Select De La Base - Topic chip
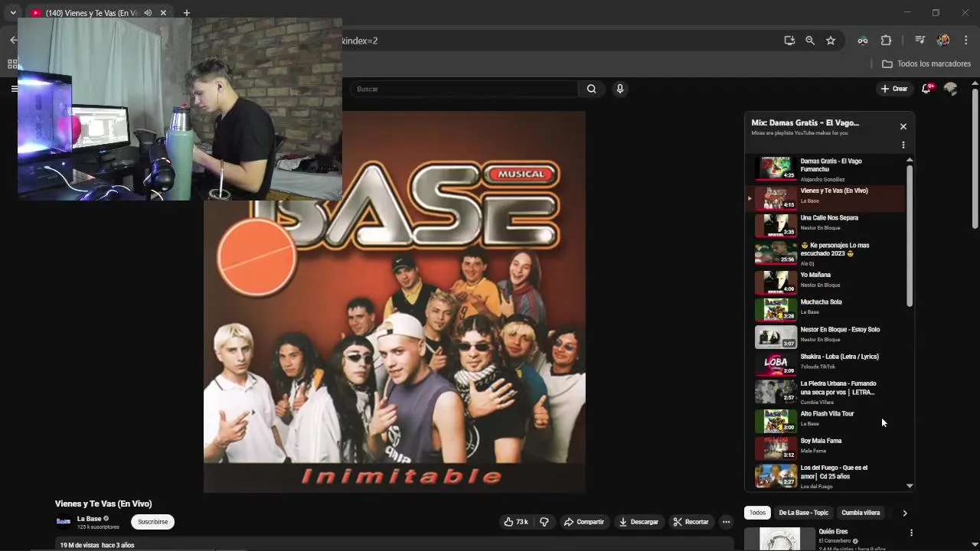 click(803, 513)
